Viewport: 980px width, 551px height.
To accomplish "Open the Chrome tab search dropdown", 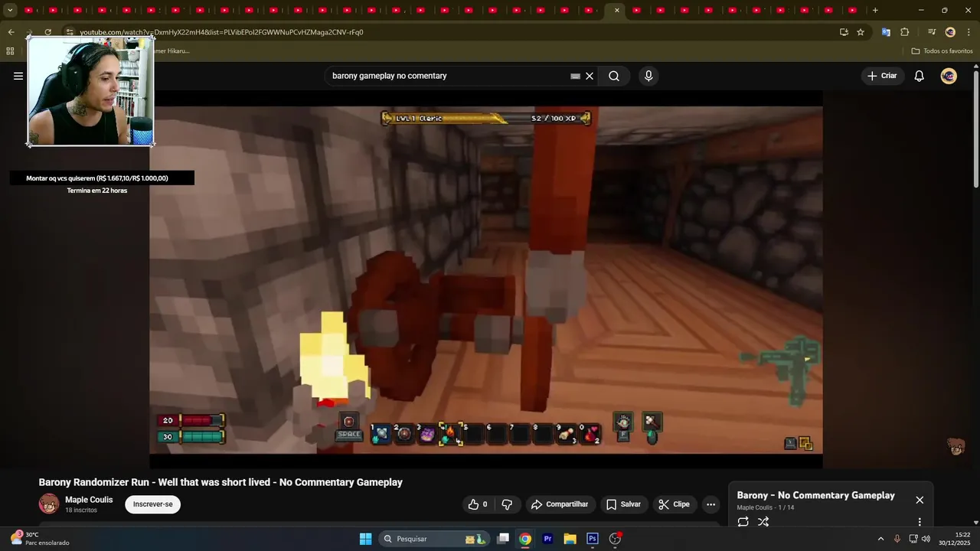I will tap(10, 10).
